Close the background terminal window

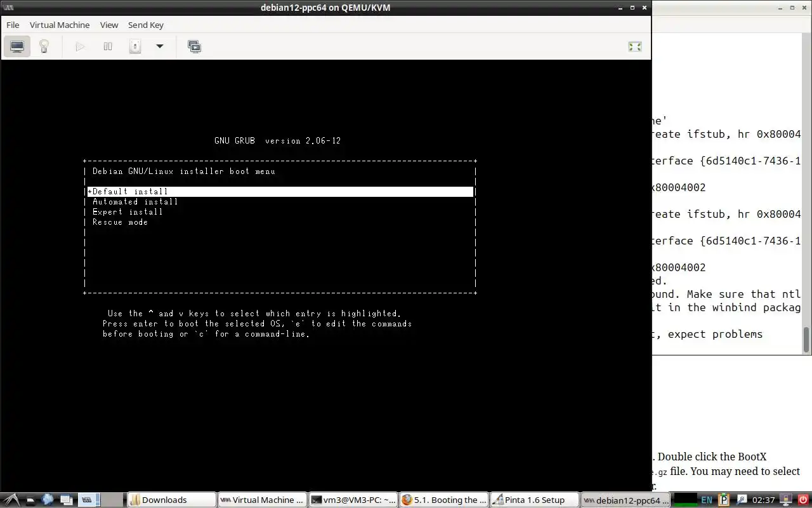pyautogui.click(x=806, y=8)
